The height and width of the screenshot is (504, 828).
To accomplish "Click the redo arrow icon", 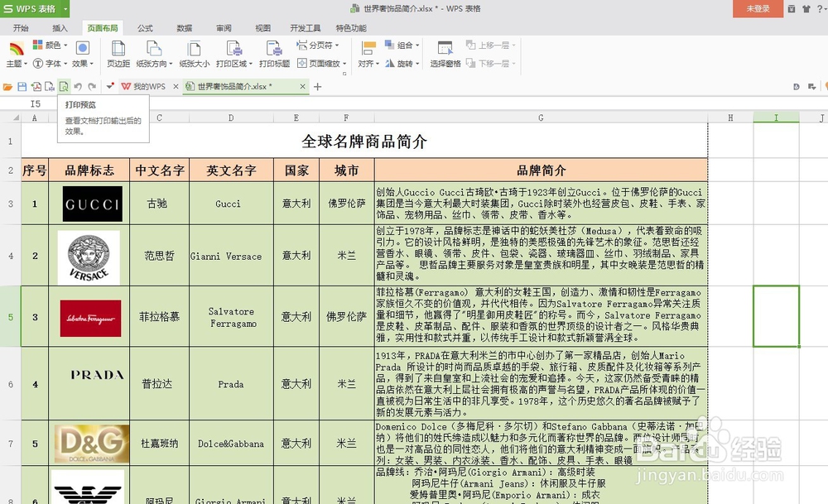I will pos(92,87).
